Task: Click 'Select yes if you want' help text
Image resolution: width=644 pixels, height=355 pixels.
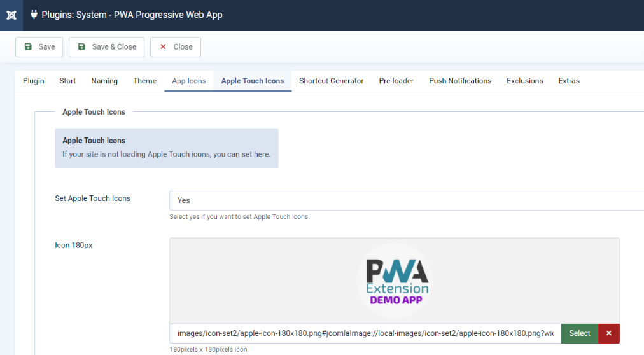Action: pyautogui.click(x=239, y=217)
